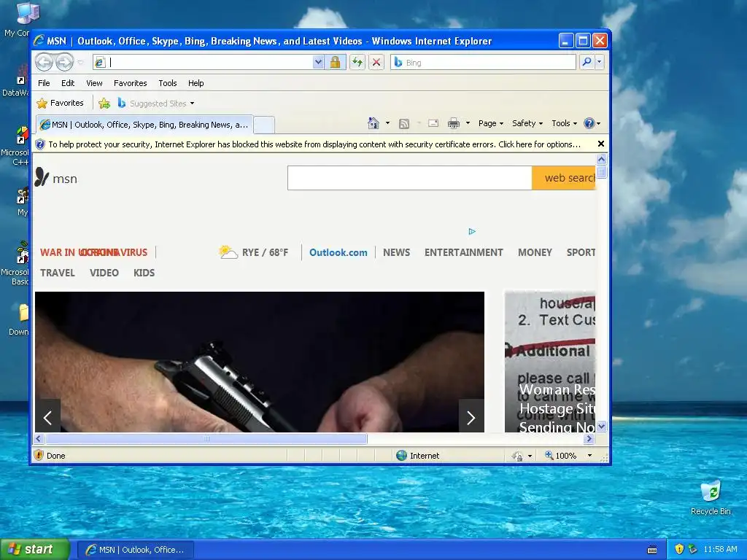Screen dimensions: 747x560
Task: Click the AdChoices triangle icon
Action: 472,231
